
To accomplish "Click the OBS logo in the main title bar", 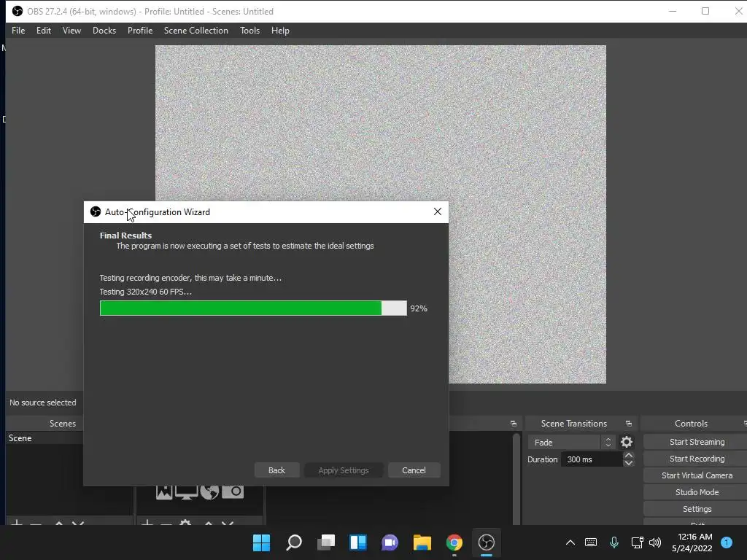I will pos(18,11).
